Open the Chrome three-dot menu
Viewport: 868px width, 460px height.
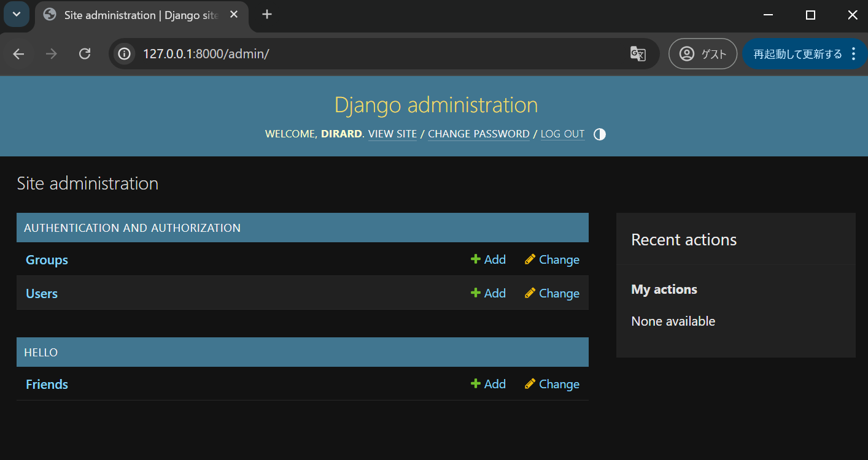pyautogui.click(x=853, y=54)
